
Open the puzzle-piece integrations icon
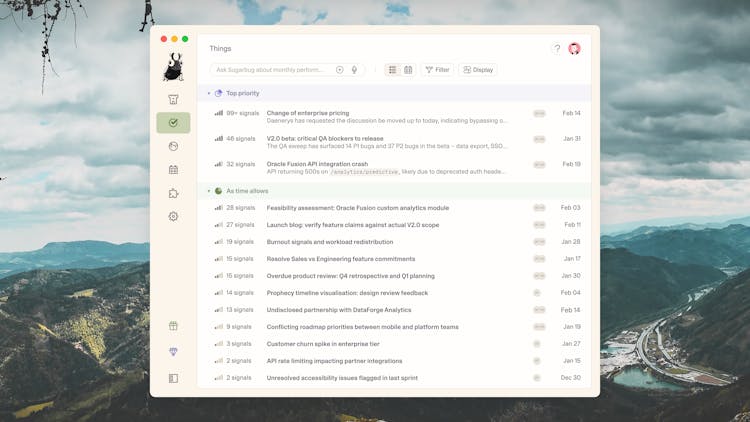tap(173, 193)
